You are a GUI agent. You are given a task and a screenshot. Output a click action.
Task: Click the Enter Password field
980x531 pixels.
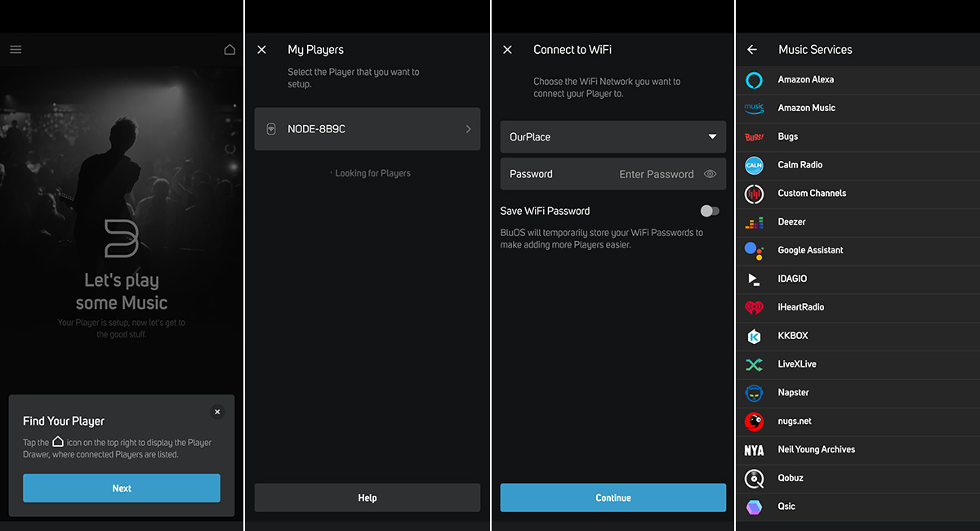click(x=656, y=174)
